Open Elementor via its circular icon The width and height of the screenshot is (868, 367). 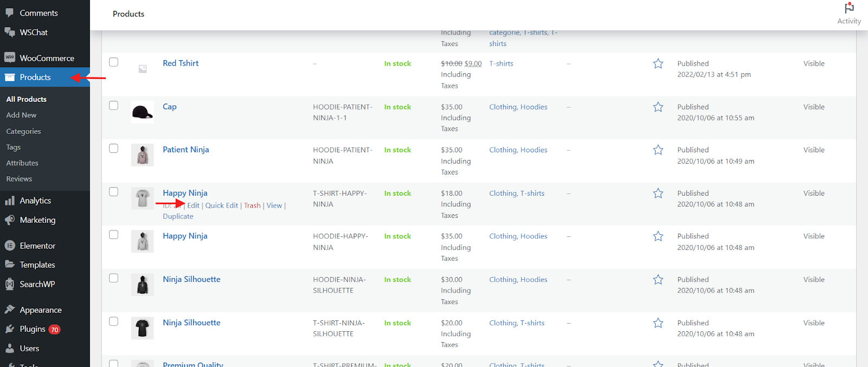pyautogui.click(x=10, y=246)
